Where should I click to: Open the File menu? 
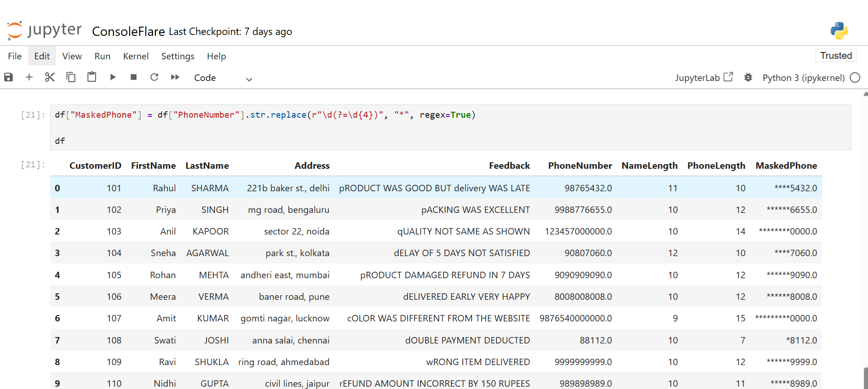click(x=15, y=56)
